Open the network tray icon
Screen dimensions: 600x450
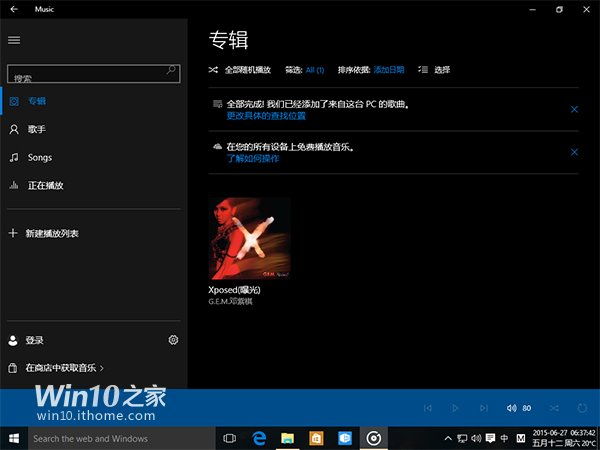coord(462,438)
